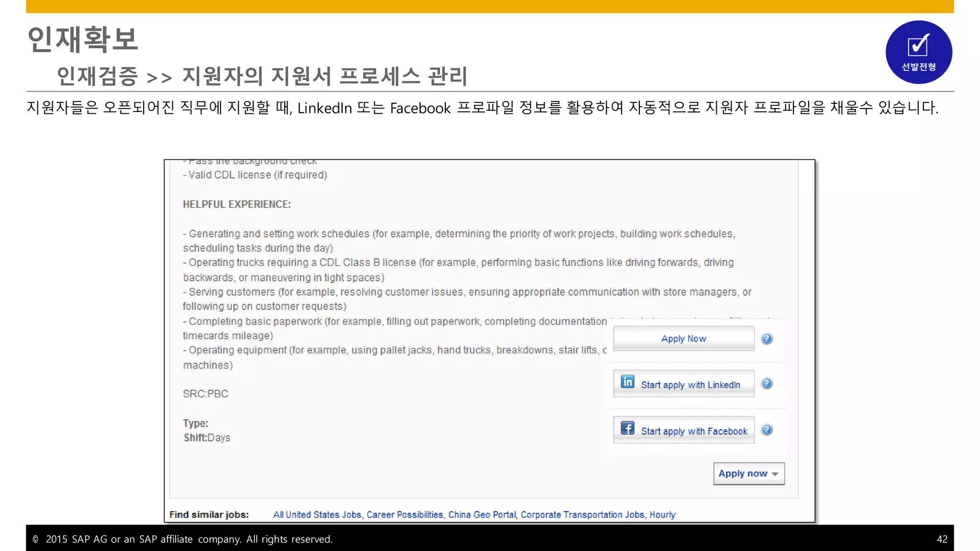
Task: Click slide page number 42
Action: 941,539
